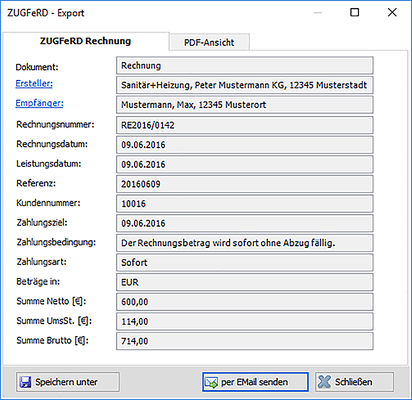Viewport: 412px width, 400px height.
Task: Click the Kundennummer: label
Action: (x=48, y=203)
